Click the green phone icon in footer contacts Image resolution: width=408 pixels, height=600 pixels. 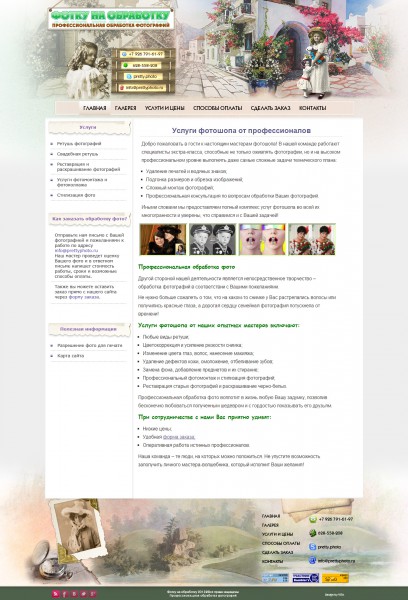[x=313, y=519]
